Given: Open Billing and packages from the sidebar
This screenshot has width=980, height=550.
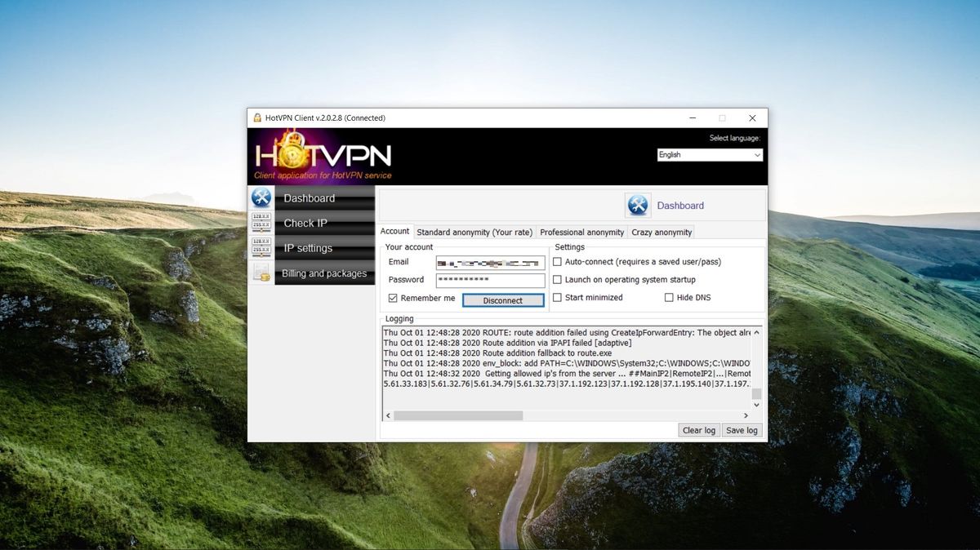Looking at the screenshot, I should click(x=323, y=273).
